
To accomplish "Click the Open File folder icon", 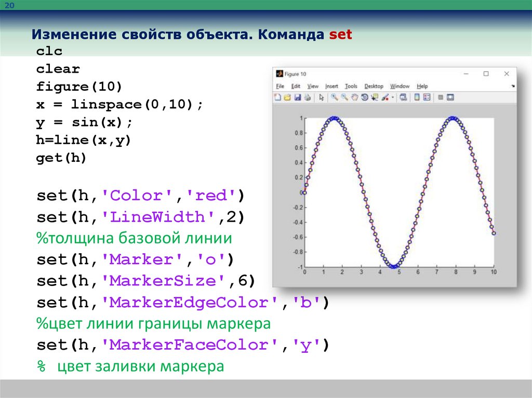I will click(x=287, y=98).
